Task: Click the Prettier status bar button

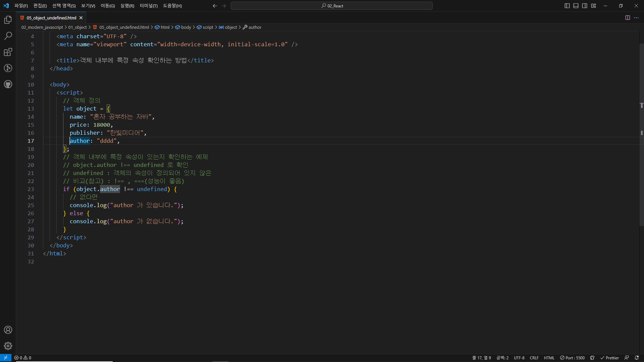Action: tap(609, 358)
